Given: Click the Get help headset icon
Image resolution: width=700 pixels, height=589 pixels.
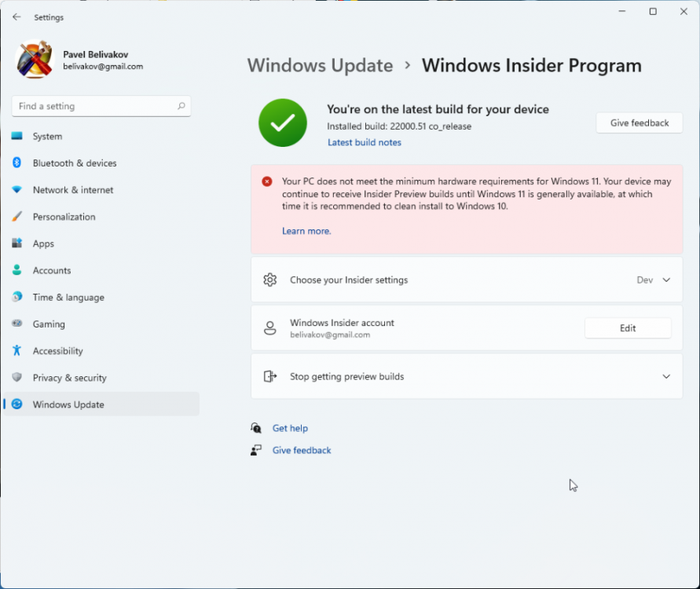Looking at the screenshot, I should click(256, 428).
